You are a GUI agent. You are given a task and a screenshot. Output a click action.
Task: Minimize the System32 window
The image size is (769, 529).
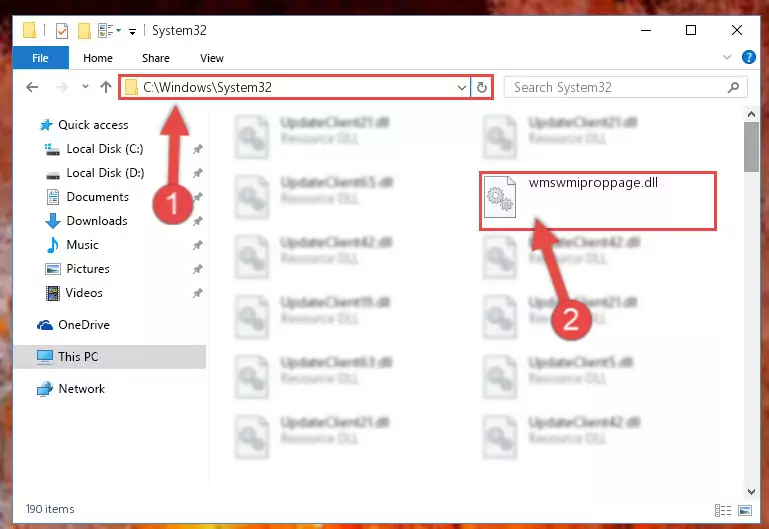pyautogui.click(x=646, y=30)
